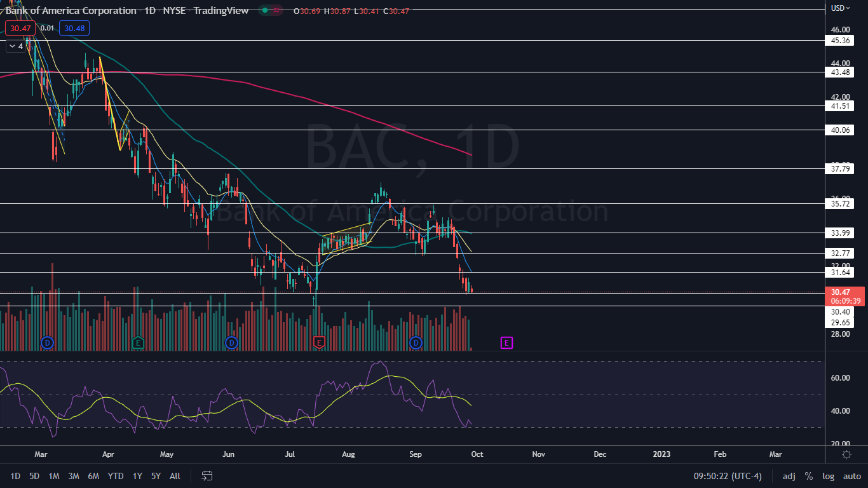Click the dividend marker in early September
This screenshot has width=868, height=488.
click(416, 343)
